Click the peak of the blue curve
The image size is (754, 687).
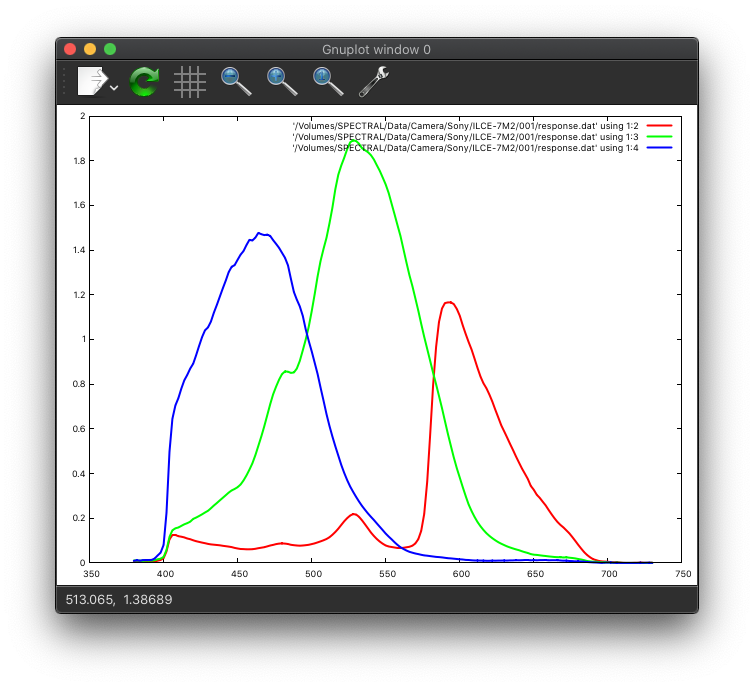click(260, 233)
